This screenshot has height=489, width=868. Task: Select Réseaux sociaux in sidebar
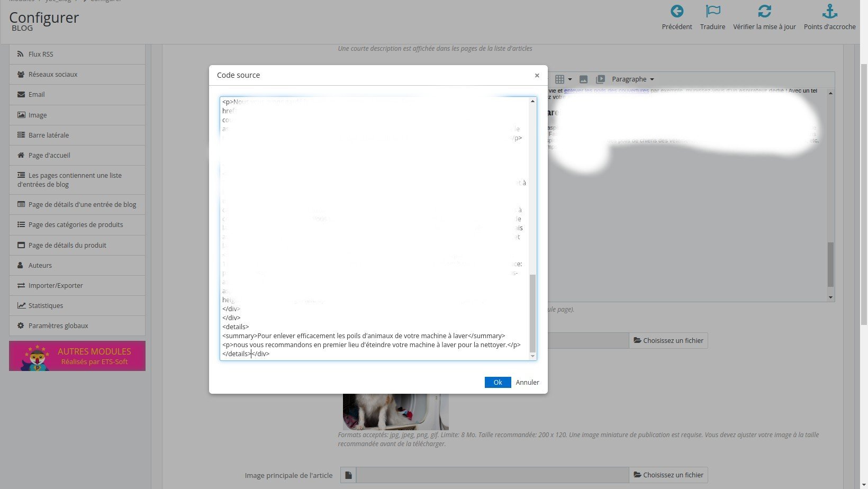pos(77,75)
